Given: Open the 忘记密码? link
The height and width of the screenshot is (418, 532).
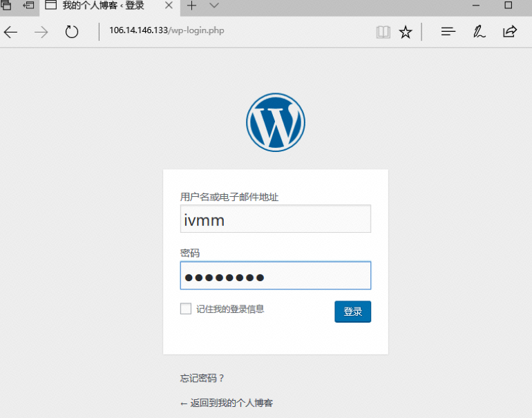Looking at the screenshot, I should tap(202, 378).
